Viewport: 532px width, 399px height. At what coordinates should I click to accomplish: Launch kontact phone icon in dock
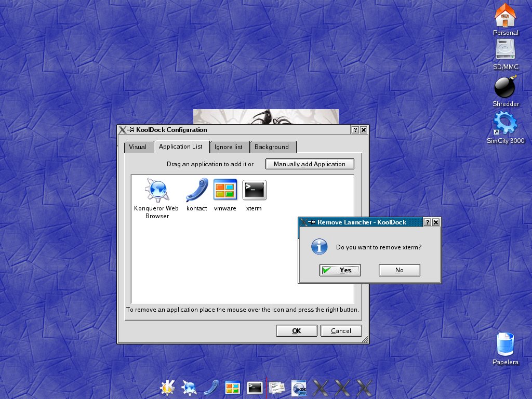[x=211, y=388]
